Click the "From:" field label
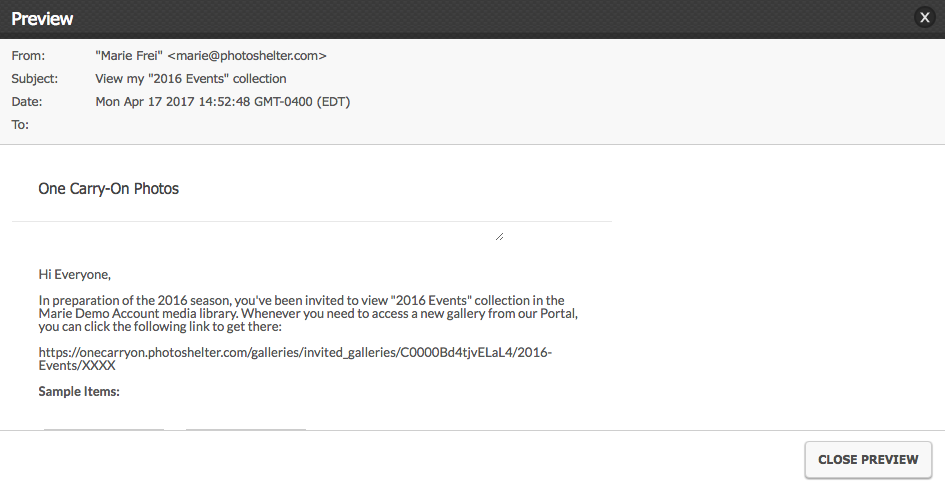The width and height of the screenshot is (945, 494). tap(28, 56)
